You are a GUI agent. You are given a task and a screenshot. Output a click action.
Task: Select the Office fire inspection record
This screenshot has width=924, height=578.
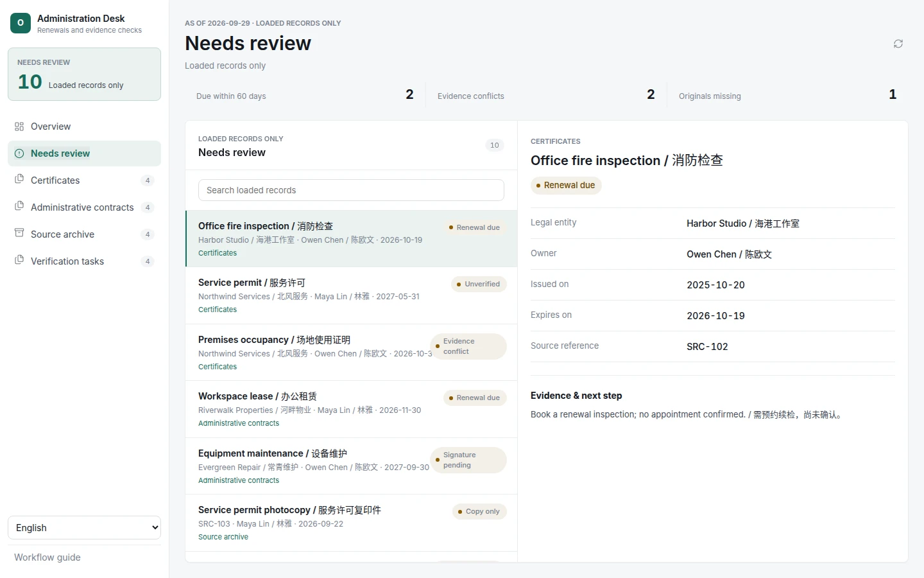tap(352, 239)
